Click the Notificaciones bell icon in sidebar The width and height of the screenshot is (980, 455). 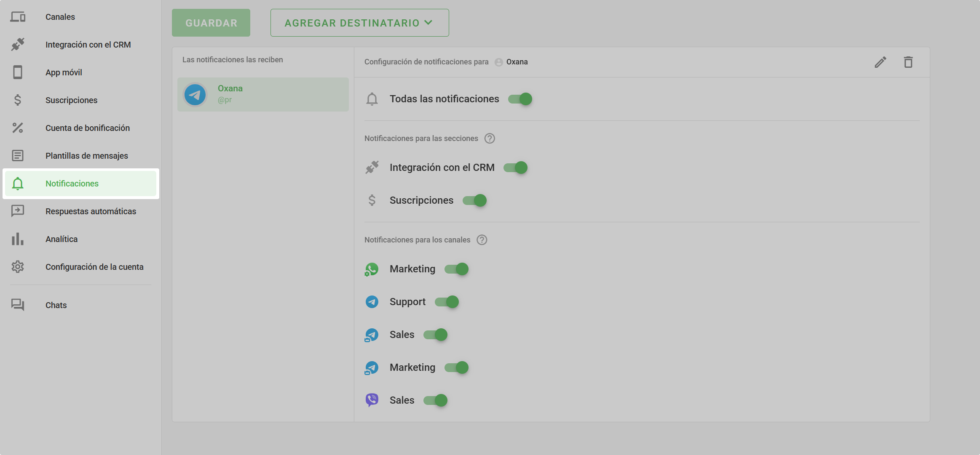18,184
